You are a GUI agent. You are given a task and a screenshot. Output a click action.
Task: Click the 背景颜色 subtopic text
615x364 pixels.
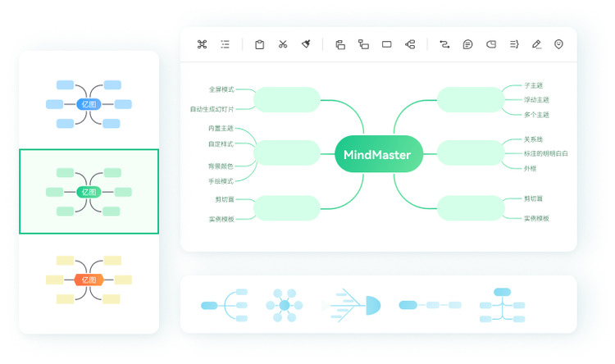(x=221, y=166)
